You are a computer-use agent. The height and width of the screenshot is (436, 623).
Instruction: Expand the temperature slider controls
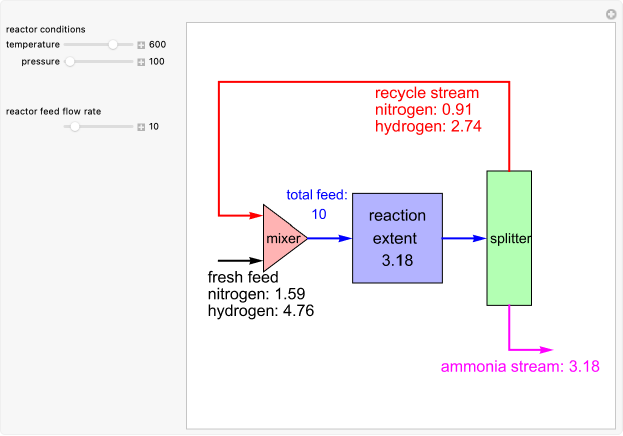(141, 45)
